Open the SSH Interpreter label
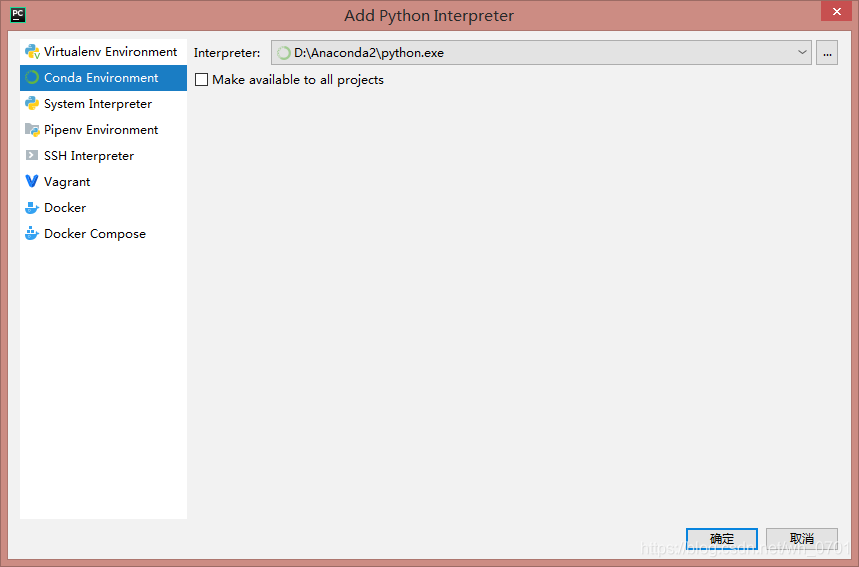This screenshot has width=859, height=567. click(x=89, y=156)
